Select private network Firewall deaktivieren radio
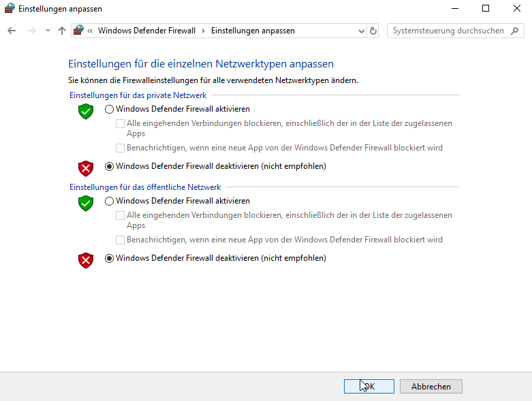 109,166
